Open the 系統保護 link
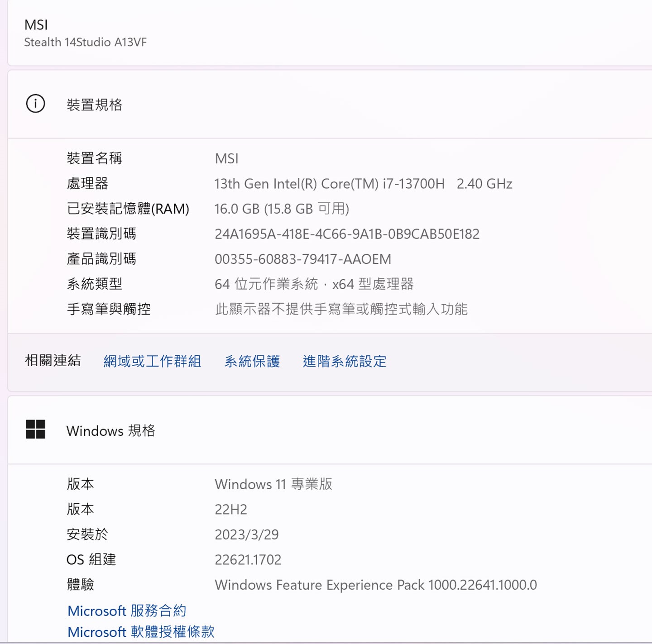Viewport: 652px width, 644px height. (x=252, y=361)
